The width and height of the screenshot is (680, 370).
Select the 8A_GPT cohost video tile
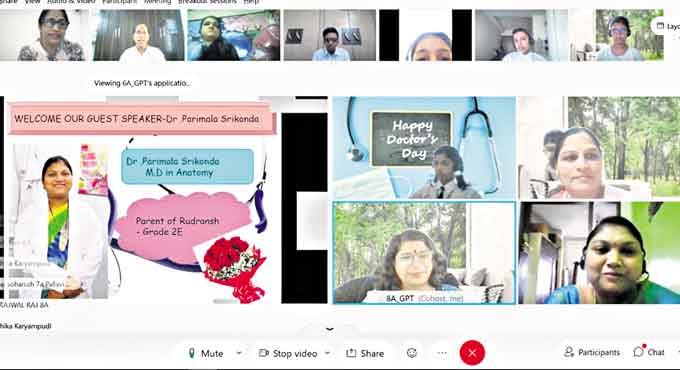click(424, 253)
